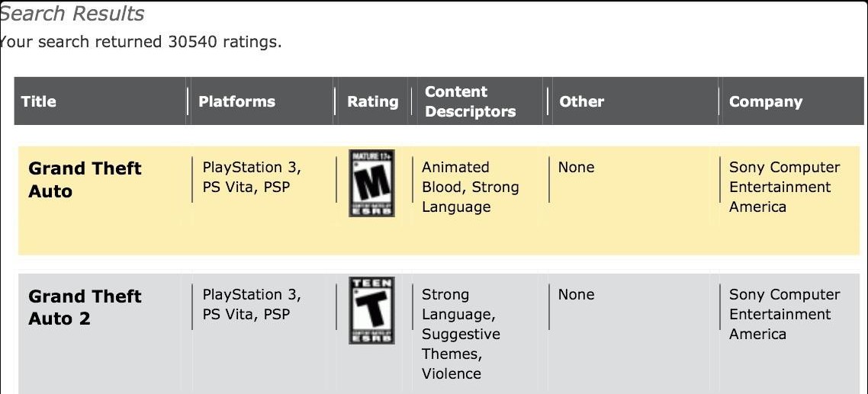Click None in the Grand Theft Auto row

point(576,167)
